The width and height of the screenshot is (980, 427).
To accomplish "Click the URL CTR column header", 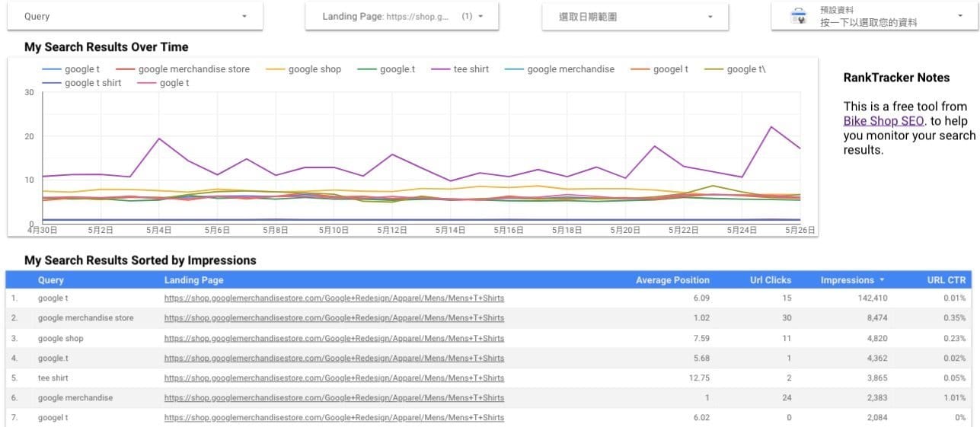I will [x=946, y=280].
